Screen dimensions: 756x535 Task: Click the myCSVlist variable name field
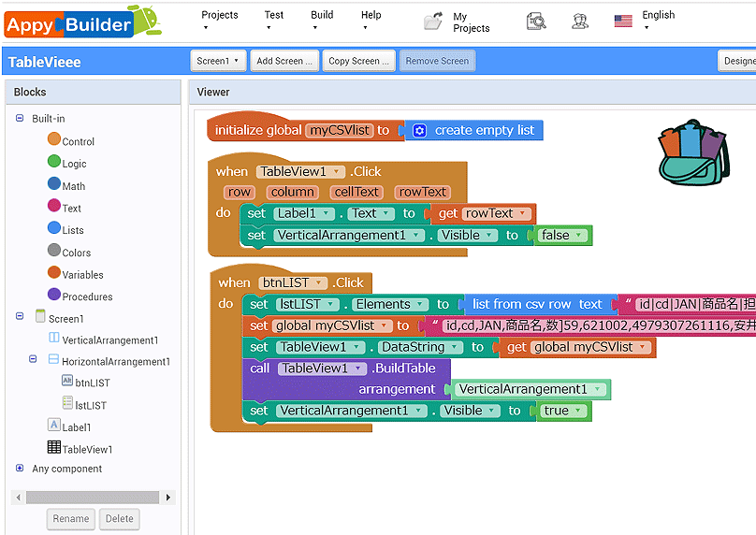click(x=340, y=130)
